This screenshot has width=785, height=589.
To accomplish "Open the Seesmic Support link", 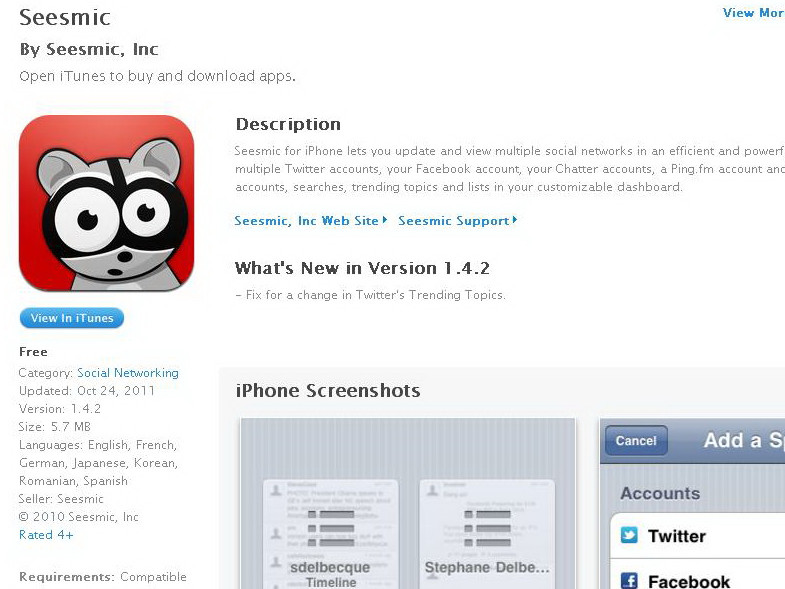I will (x=454, y=221).
